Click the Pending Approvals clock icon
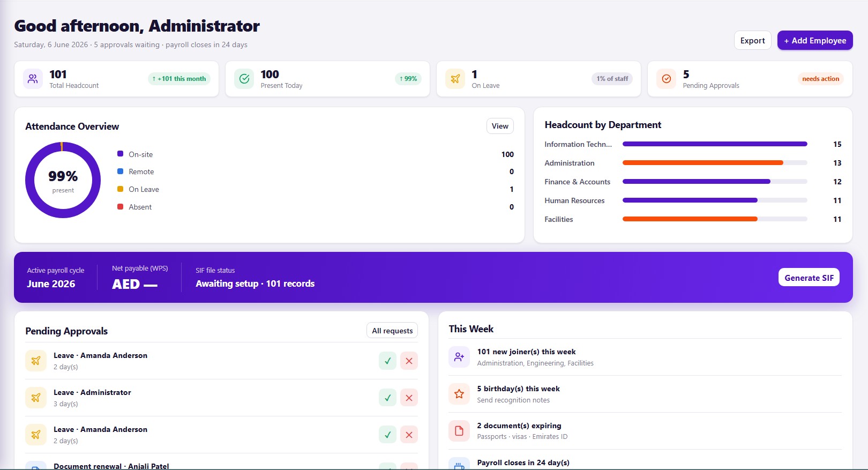 click(x=666, y=79)
